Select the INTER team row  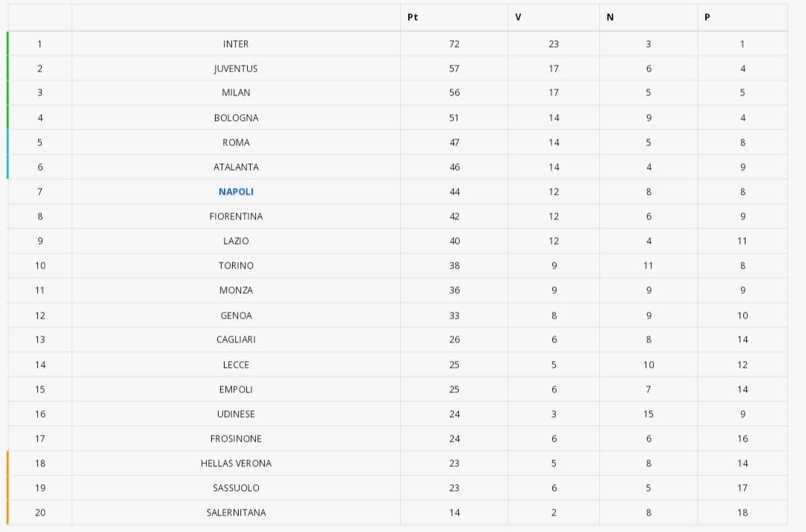(397, 44)
